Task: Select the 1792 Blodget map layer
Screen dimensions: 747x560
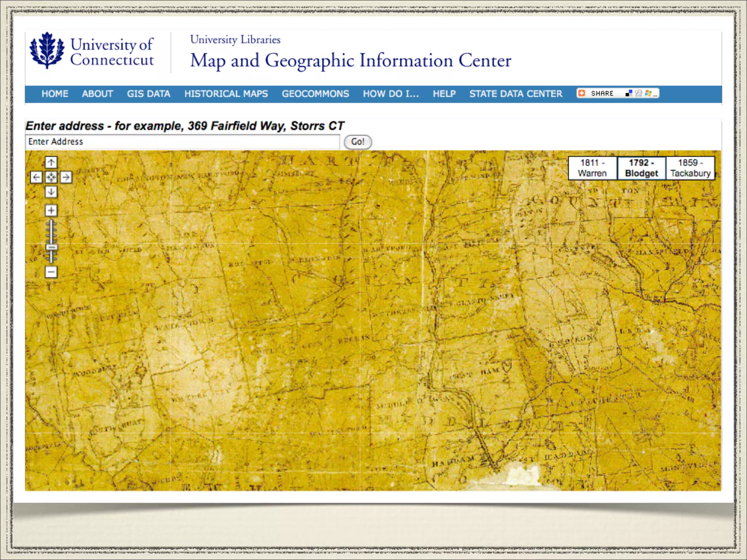Action: point(641,168)
